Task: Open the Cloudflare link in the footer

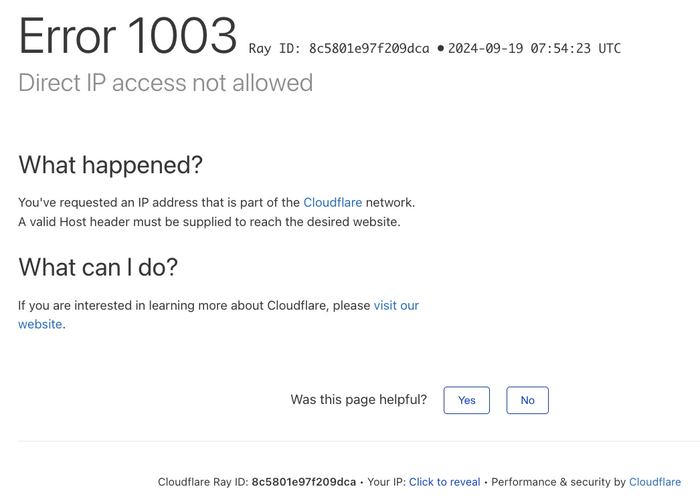Action: (655, 482)
